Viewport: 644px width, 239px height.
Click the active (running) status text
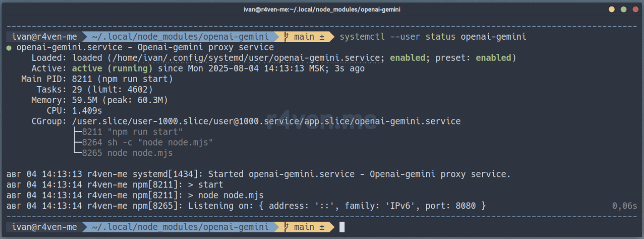112,68
